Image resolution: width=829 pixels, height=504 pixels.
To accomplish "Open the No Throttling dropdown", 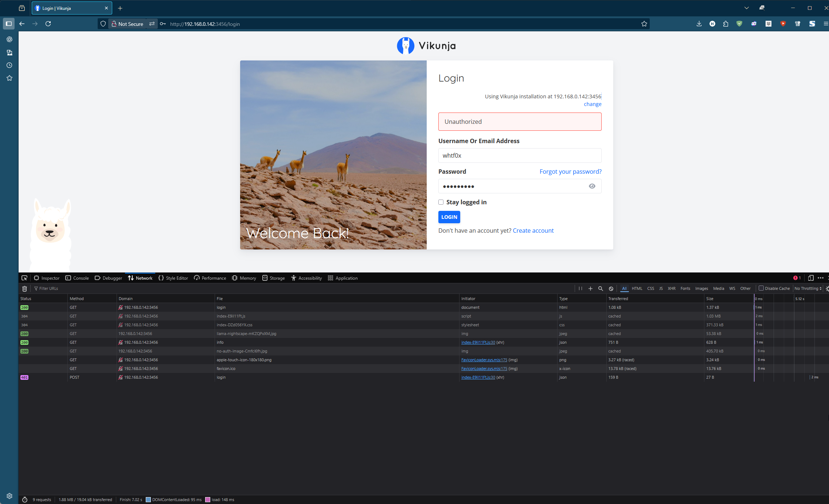I will (x=808, y=288).
